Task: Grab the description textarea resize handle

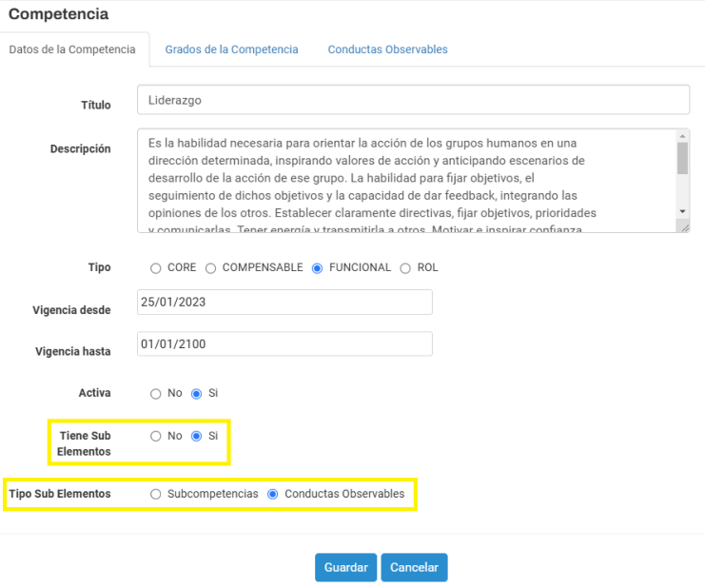Action: click(684, 228)
